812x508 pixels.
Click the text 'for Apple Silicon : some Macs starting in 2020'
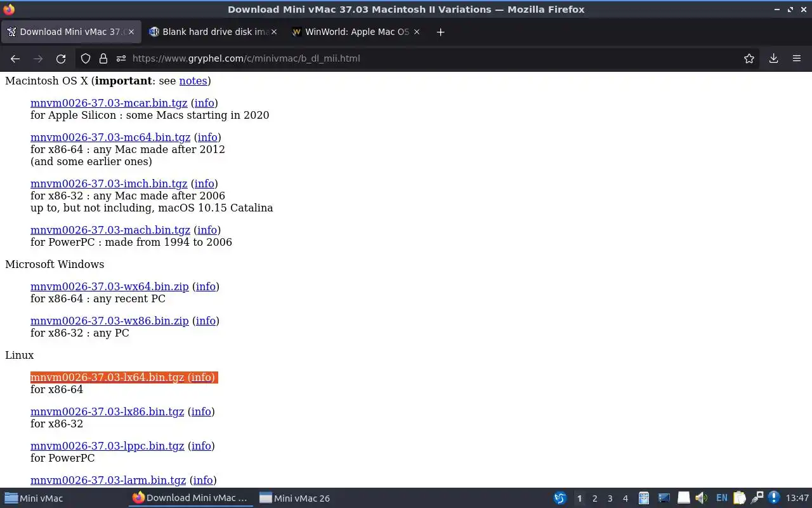pos(150,115)
